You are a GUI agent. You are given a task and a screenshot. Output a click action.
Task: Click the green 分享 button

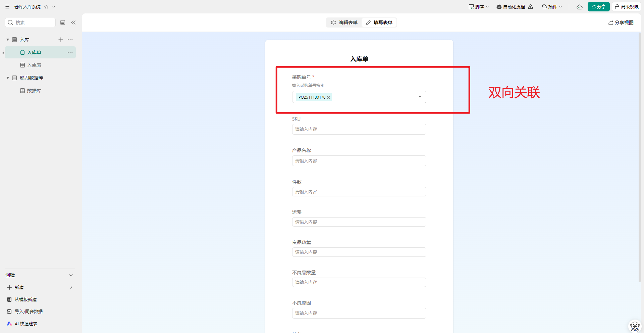(598, 7)
